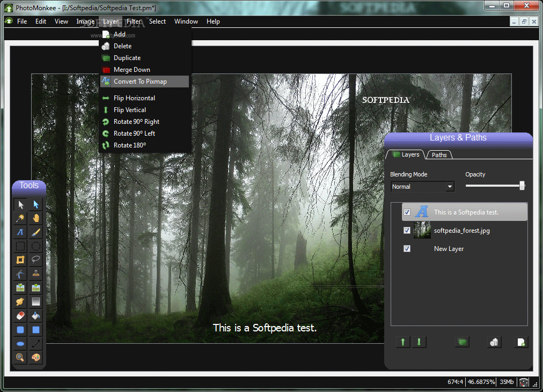Choose Flip Vertical from Layer menu
The width and height of the screenshot is (543, 392).
pyautogui.click(x=145, y=110)
